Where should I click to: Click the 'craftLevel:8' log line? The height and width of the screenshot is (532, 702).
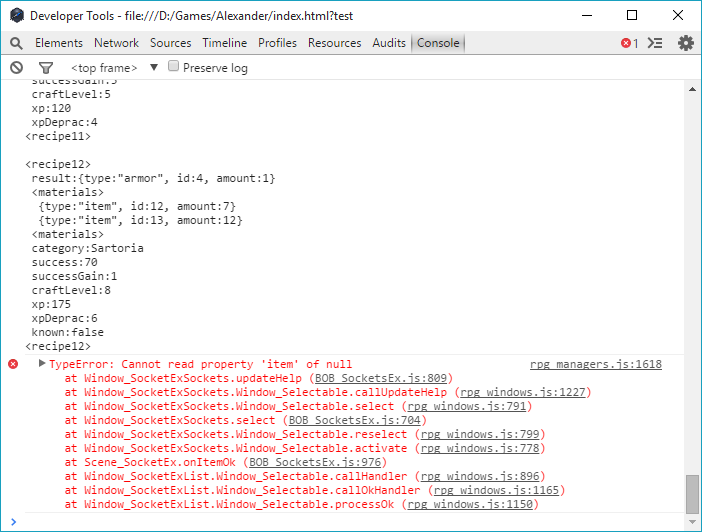[71, 290]
